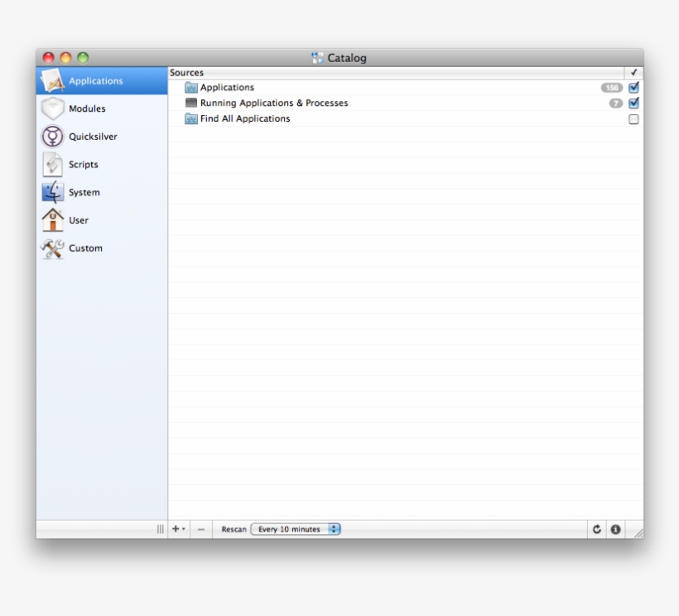
Task: Click the Modules shield icon
Action: 51,108
